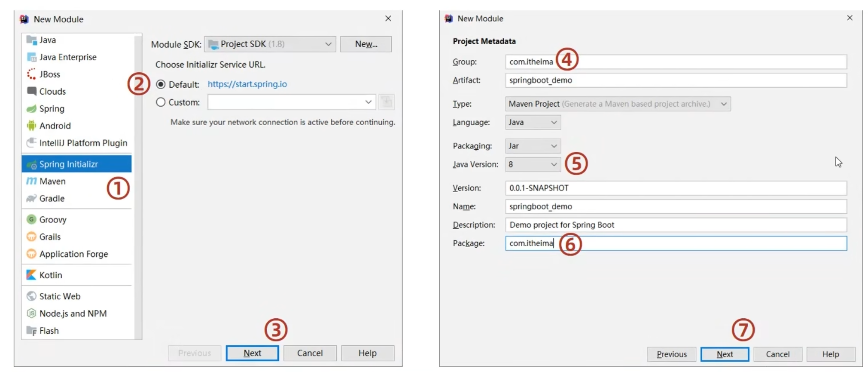This screenshot has width=868, height=372.
Task: Click the Kotlin icon
Action: [31, 275]
